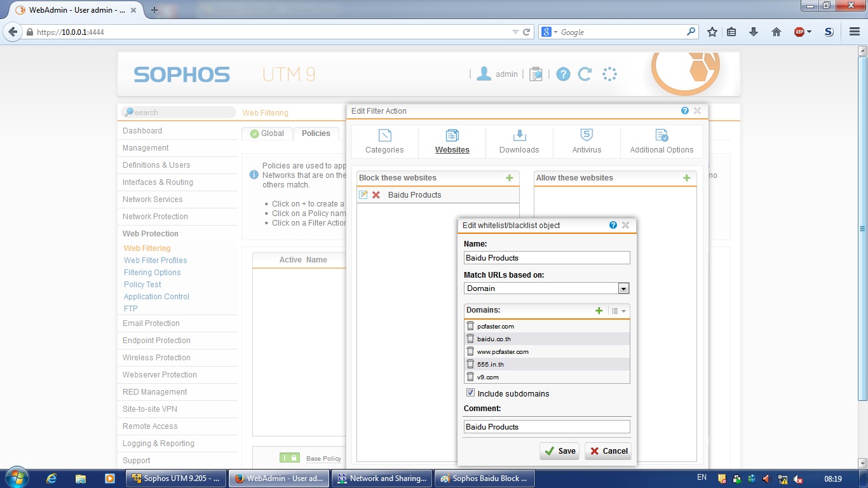Open the Adblock Plus toolbar icon
The height and width of the screenshot is (488, 868).
click(x=799, y=32)
